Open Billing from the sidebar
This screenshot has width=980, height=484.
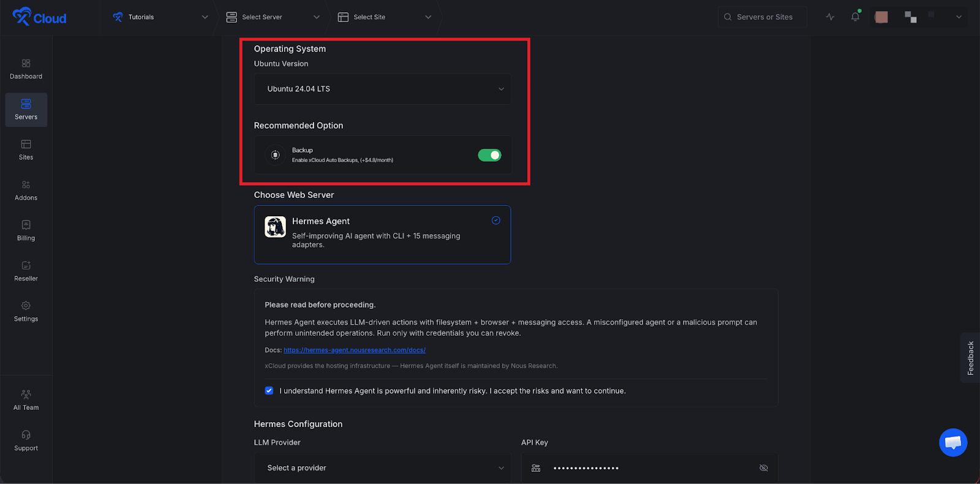point(26,231)
